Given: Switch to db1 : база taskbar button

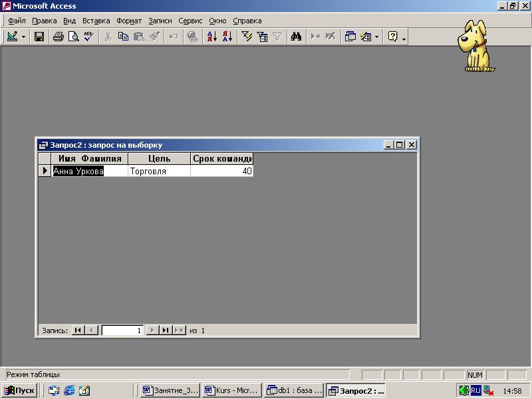Looking at the screenshot, I should coord(294,390).
